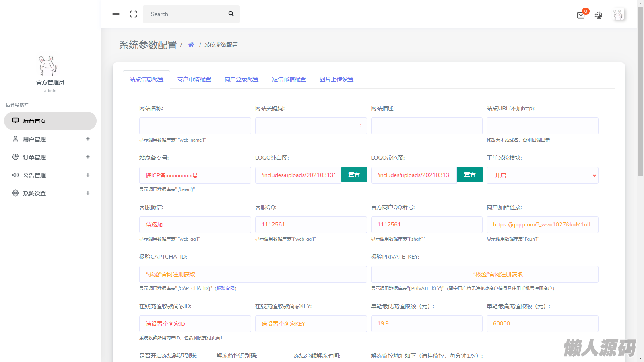
Task: Click the hamburger menu icon
Action: [x=116, y=14]
